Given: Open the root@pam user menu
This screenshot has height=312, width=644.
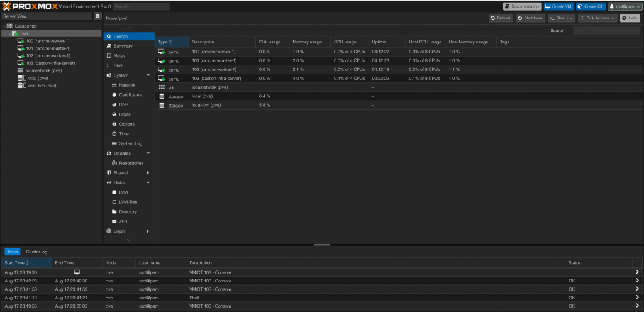Looking at the screenshot, I should 625,6.
